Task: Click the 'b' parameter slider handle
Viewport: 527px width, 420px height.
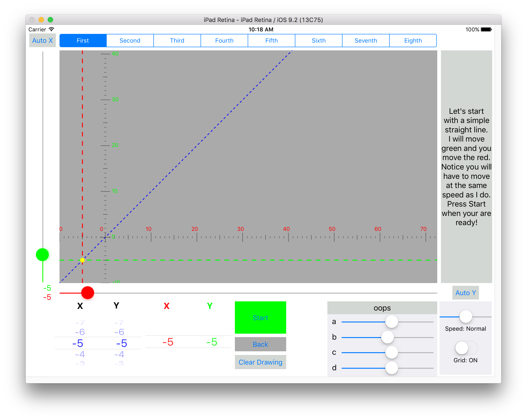Action: [x=387, y=337]
